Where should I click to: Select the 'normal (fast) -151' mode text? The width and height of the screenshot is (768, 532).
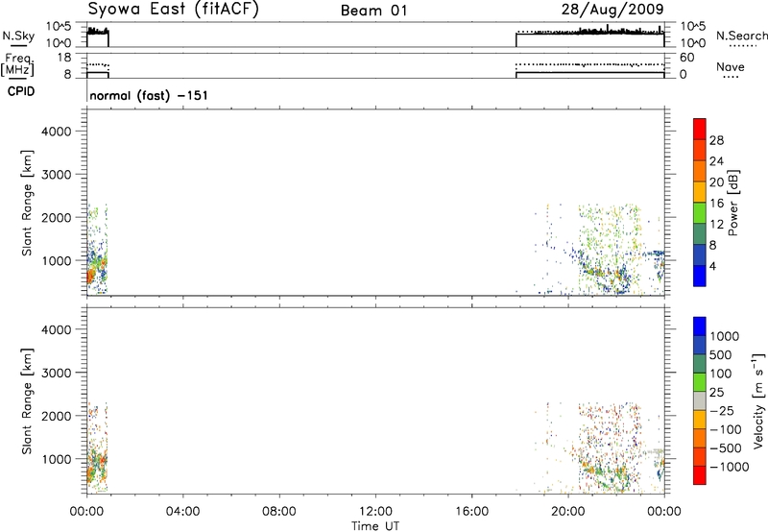coord(149,95)
